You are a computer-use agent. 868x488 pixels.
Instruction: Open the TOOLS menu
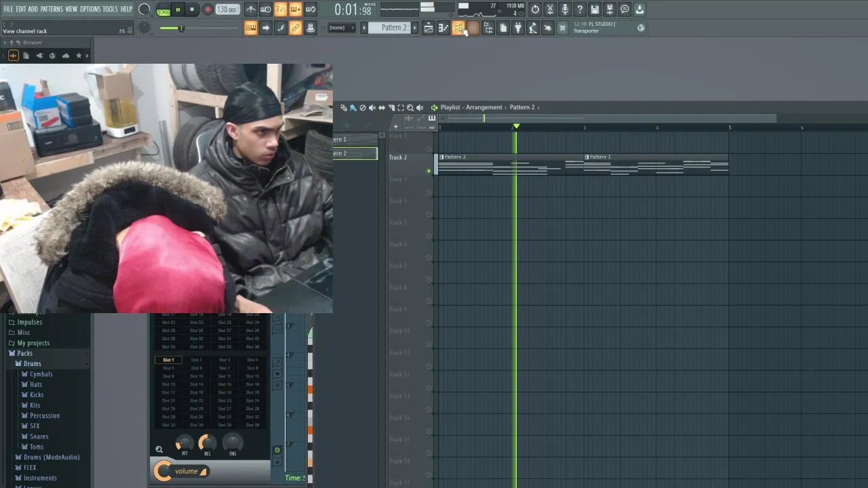[110, 9]
